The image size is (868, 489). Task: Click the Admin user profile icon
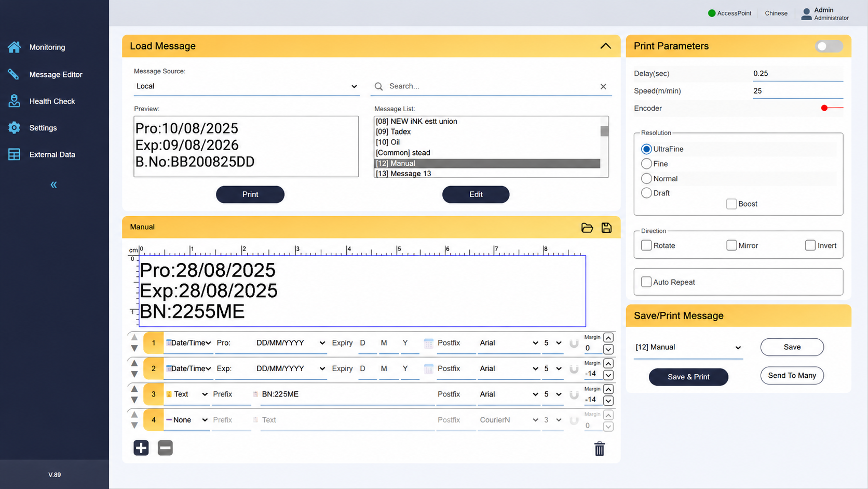pos(806,14)
